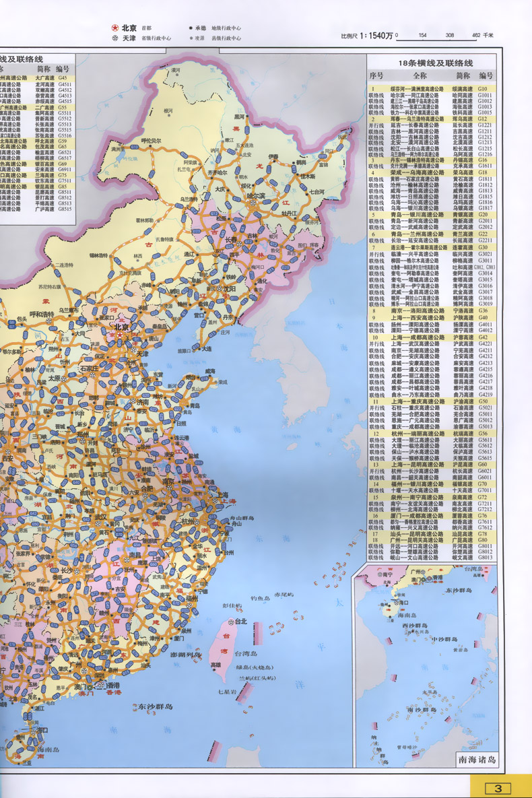The width and height of the screenshot is (532, 798).
Task: Click the Tianjin provincial center legend symbol
Action: (114, 38)
